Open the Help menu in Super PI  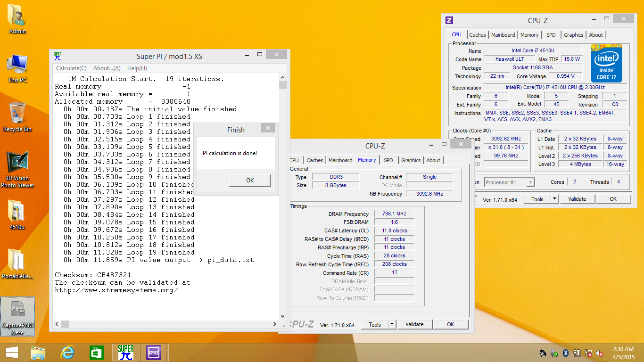[137, 68]
